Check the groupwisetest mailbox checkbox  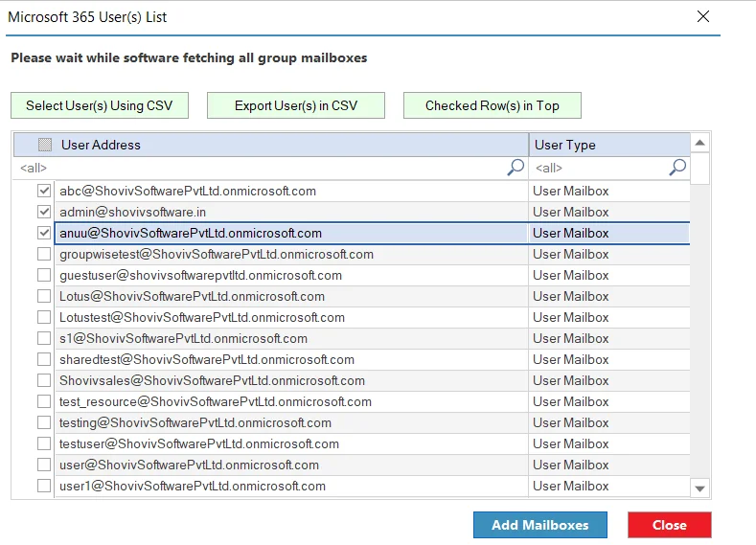(44, 254)
